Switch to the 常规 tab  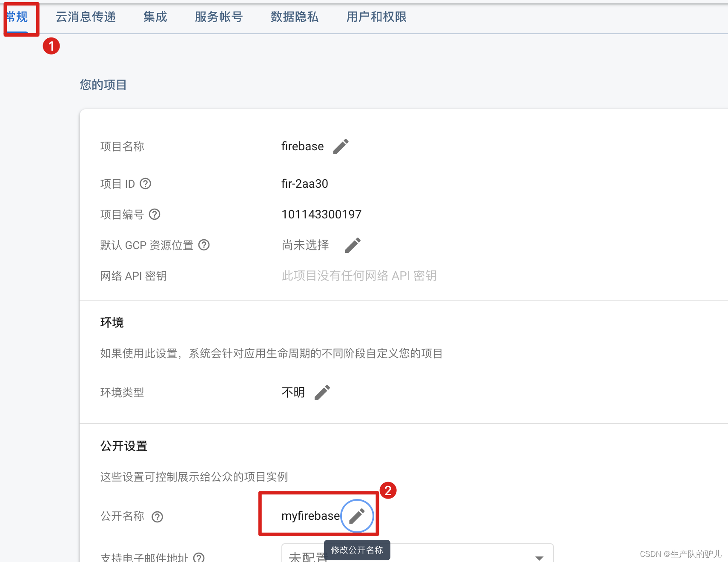(x=17, y=17)
